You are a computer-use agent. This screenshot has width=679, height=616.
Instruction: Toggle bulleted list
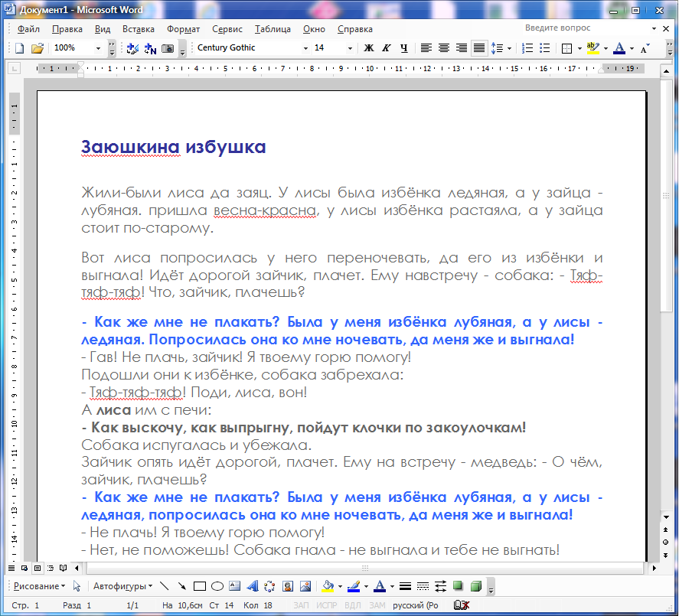(545, 48)
